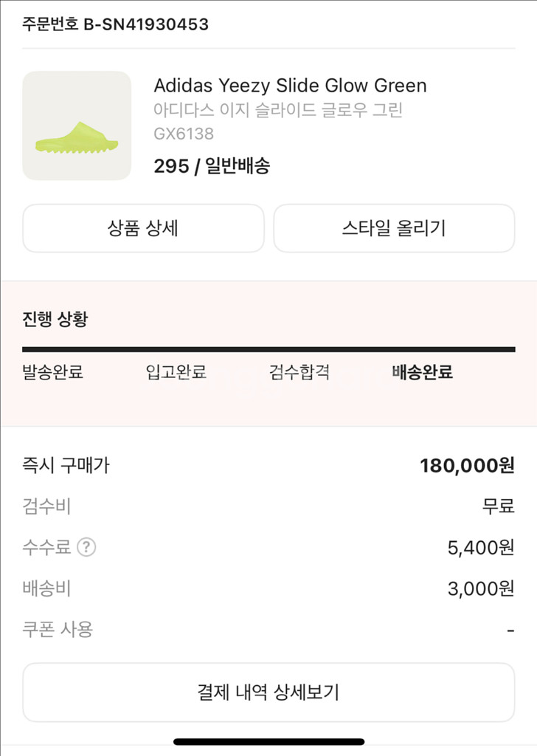Viewport: 537px width, 756px height.
Task: Tap the 스타일 올리기 button
Action: coord(394,228)
